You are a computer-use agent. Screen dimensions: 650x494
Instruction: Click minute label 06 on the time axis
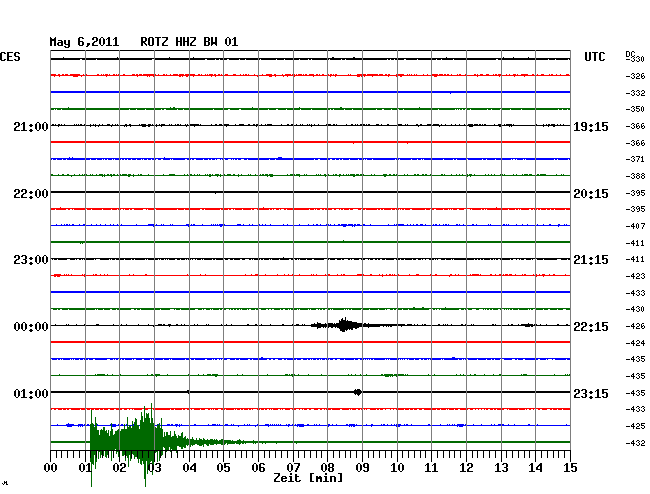click(258, 467)
